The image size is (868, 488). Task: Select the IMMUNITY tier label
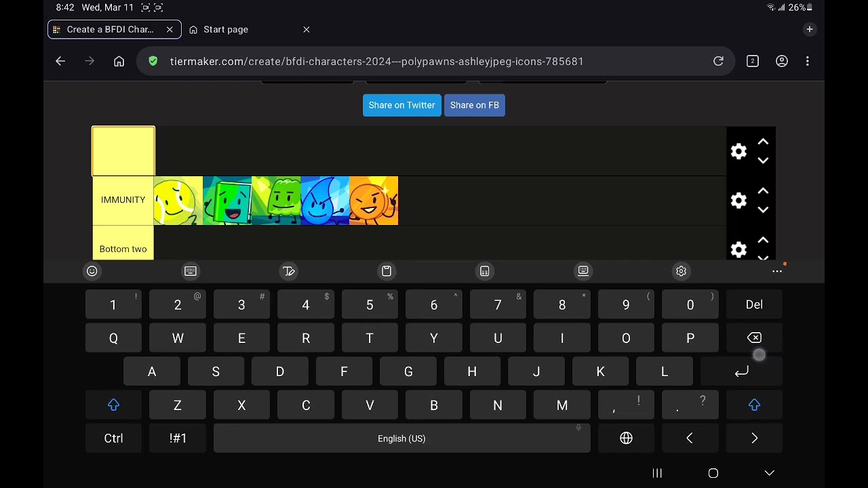coord(123,200)
